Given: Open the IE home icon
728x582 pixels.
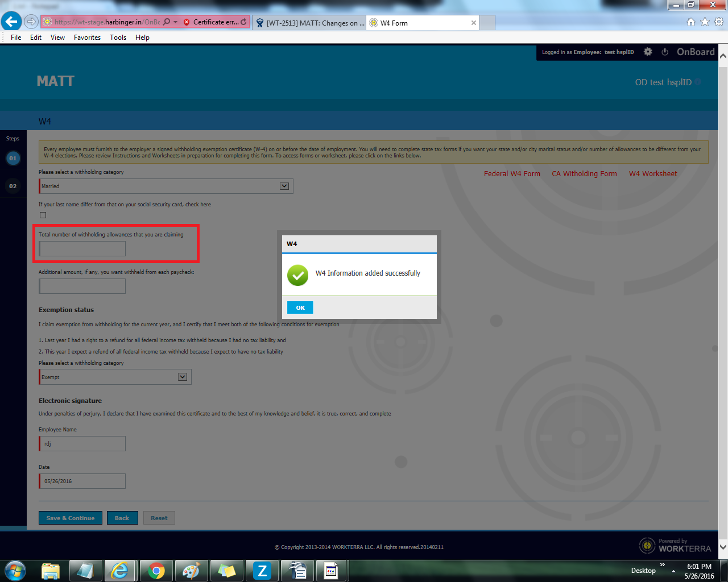Looking at the screenshot, I should tap(691, 22).
